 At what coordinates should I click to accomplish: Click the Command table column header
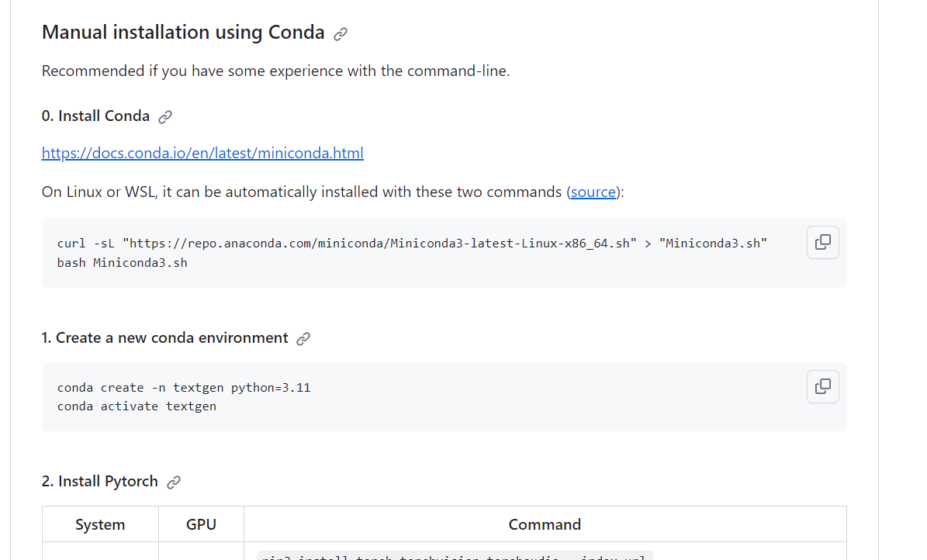click(x=545, y=524)
